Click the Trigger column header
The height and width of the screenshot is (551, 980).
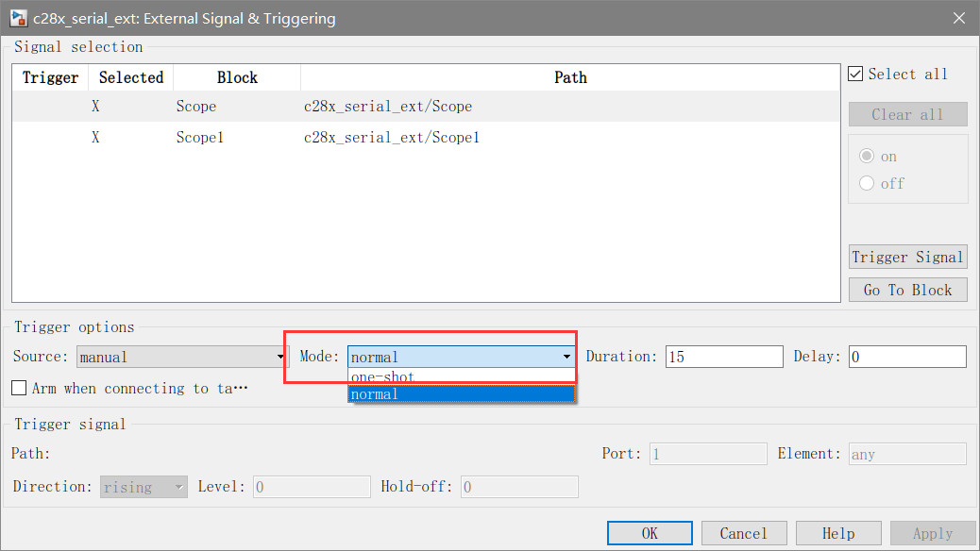(x=51, y=77)
